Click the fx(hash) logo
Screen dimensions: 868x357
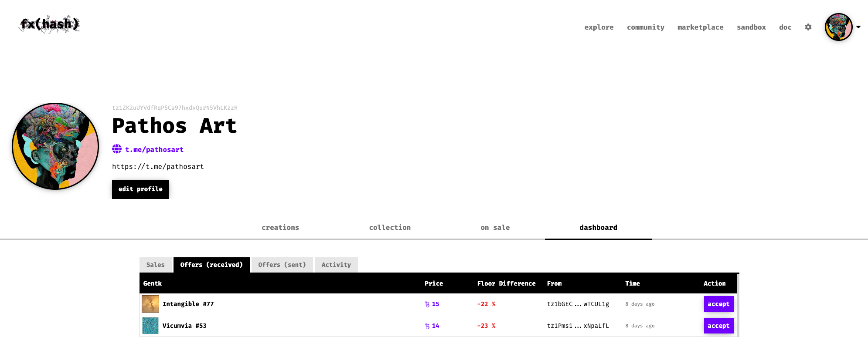point(49,24)
